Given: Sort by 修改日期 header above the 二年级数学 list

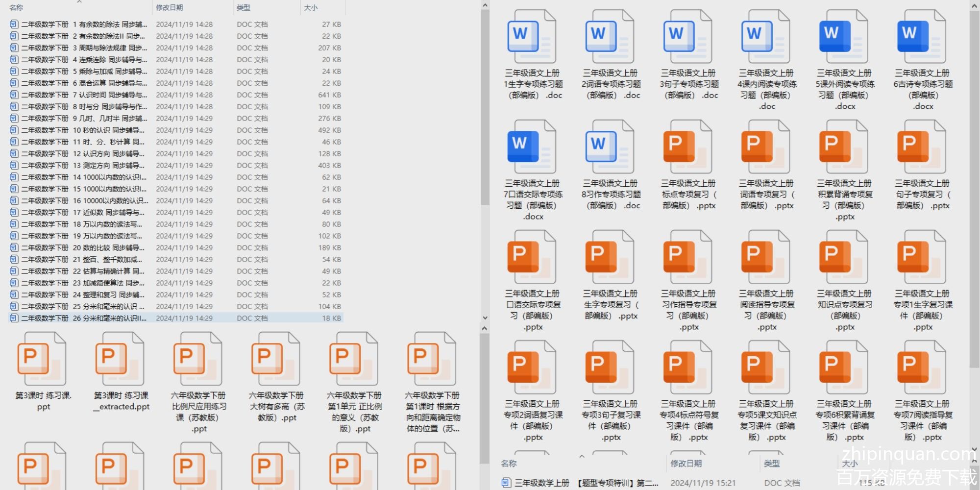Looking at the screenshot, I should 170,8.
